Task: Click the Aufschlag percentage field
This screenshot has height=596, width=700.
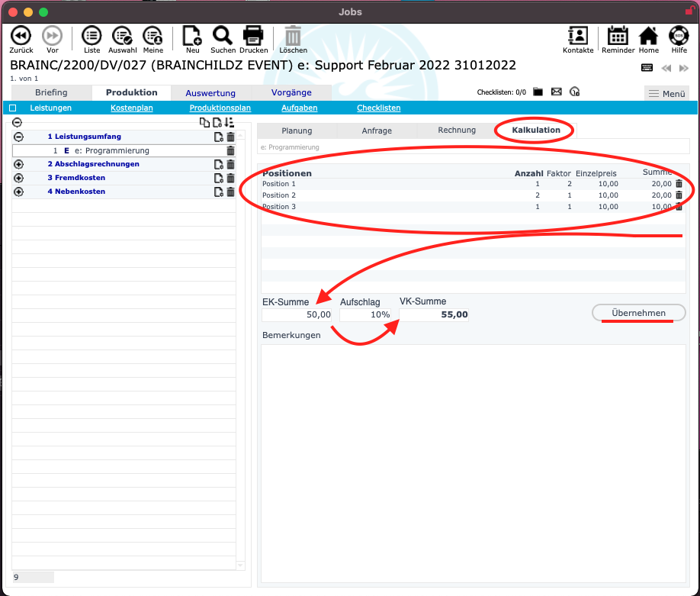Action: pos(368,314)
